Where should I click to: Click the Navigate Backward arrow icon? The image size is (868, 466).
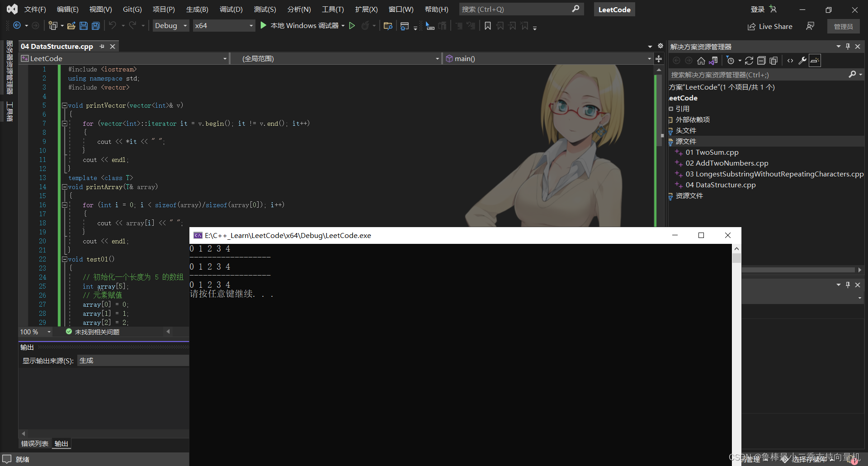coord(17,26)
